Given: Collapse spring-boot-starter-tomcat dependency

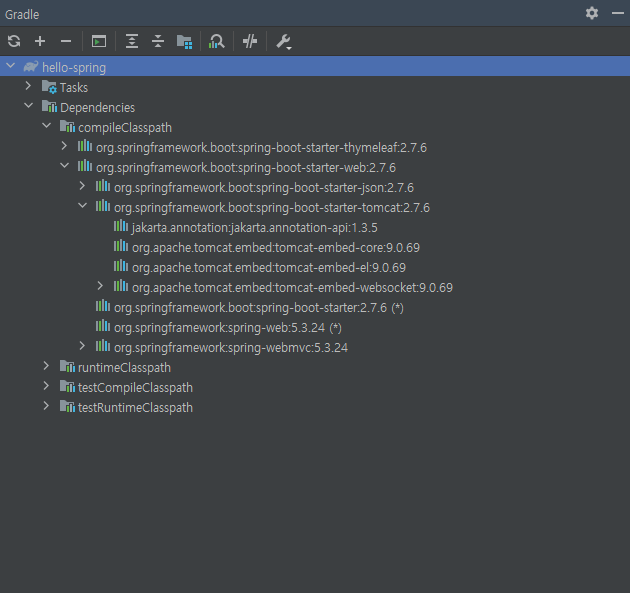Looking at the screenshot, I should pyautogui.click(x=82, y=205).
